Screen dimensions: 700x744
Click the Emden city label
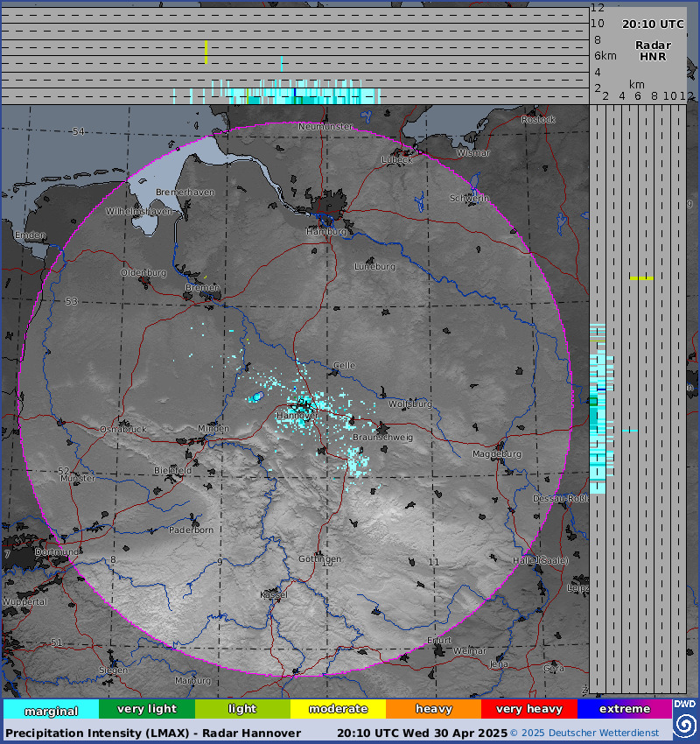(x=30, y=235)
